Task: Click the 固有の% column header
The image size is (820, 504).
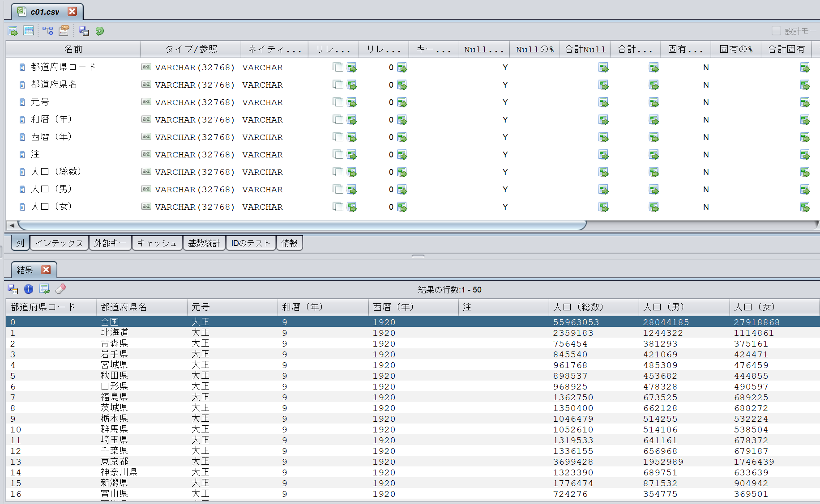Action: (736, 49)
